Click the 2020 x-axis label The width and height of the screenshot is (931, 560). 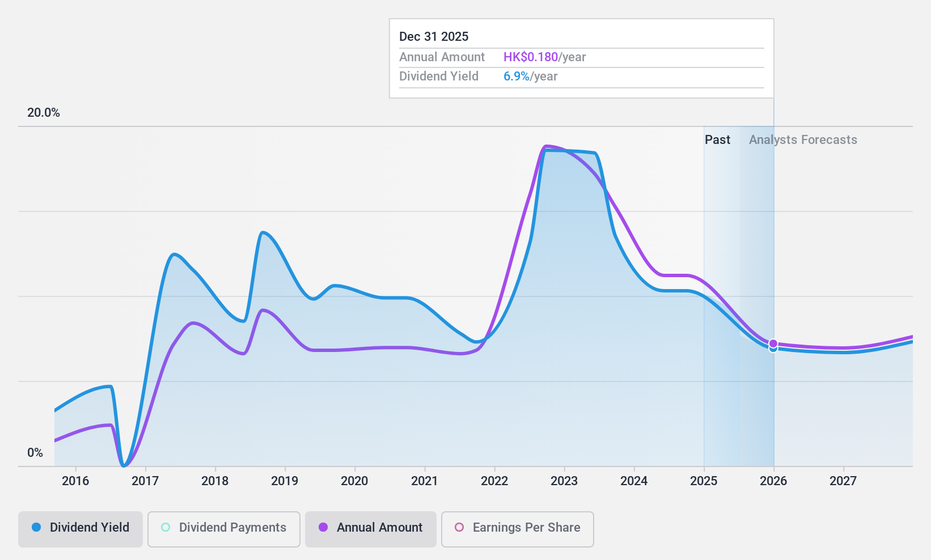point(354,481)
